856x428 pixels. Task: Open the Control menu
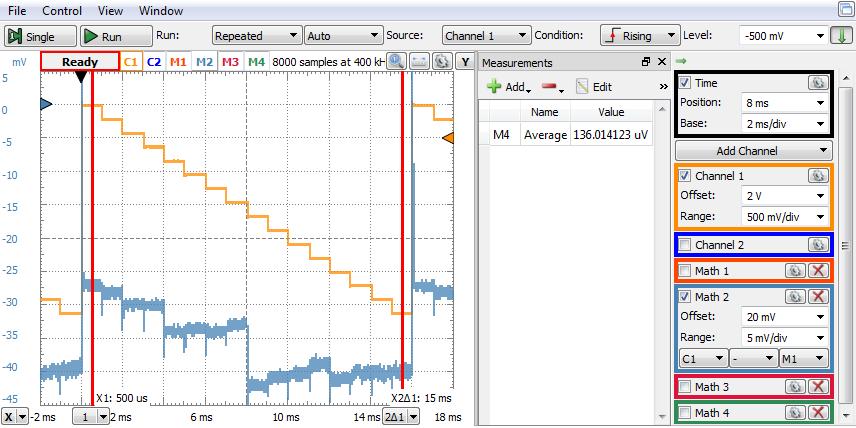(x=62, y=10)
